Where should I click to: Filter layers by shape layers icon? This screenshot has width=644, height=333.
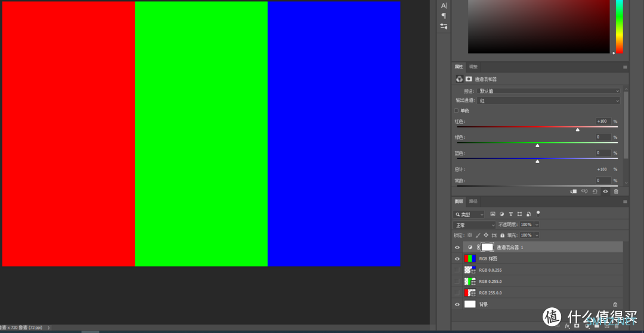coord(519,214)
